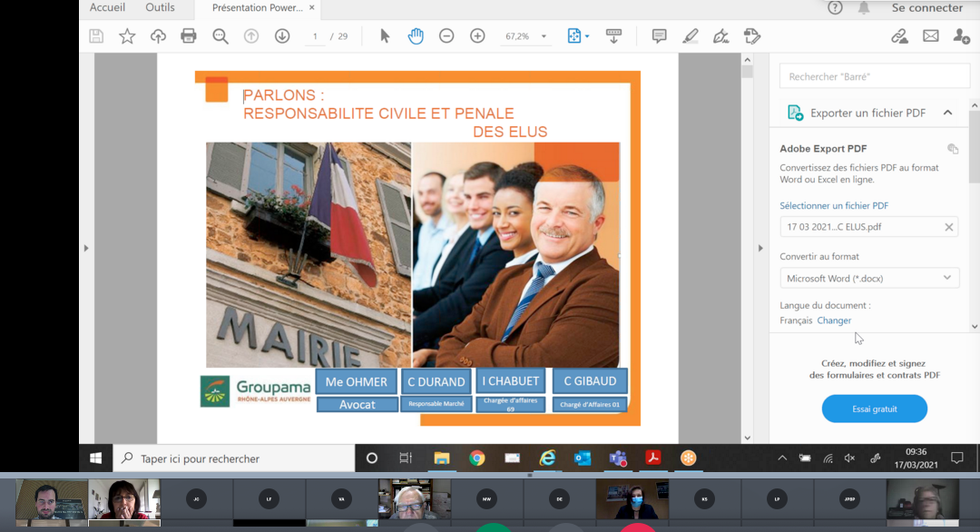Select the JPBP participant tile
980x532 pixels.
pos(849,499)
